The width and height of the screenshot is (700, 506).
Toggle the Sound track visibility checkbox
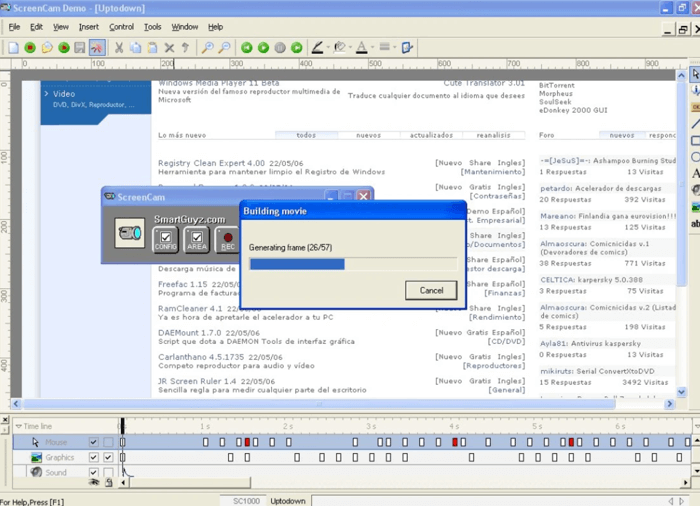[x=93, y=472]
